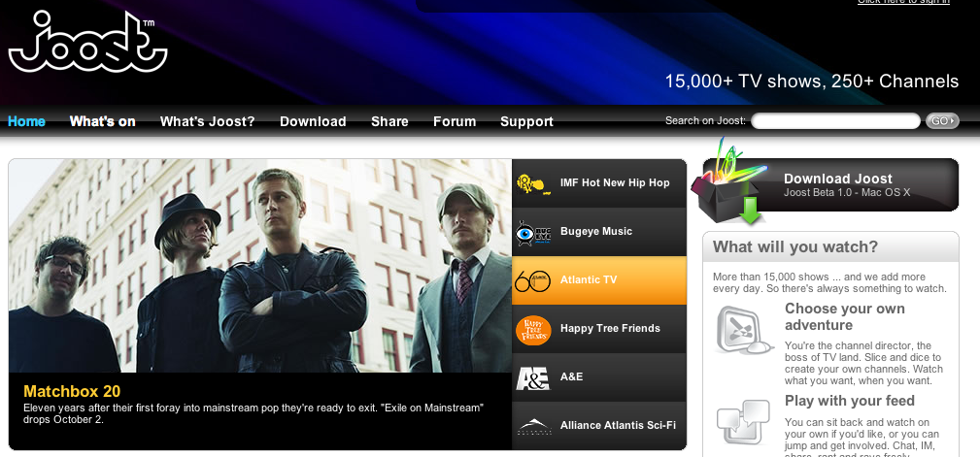Viewport: 980px width, 457px height.
Task: Open the Support page
Action: point(526,121)
